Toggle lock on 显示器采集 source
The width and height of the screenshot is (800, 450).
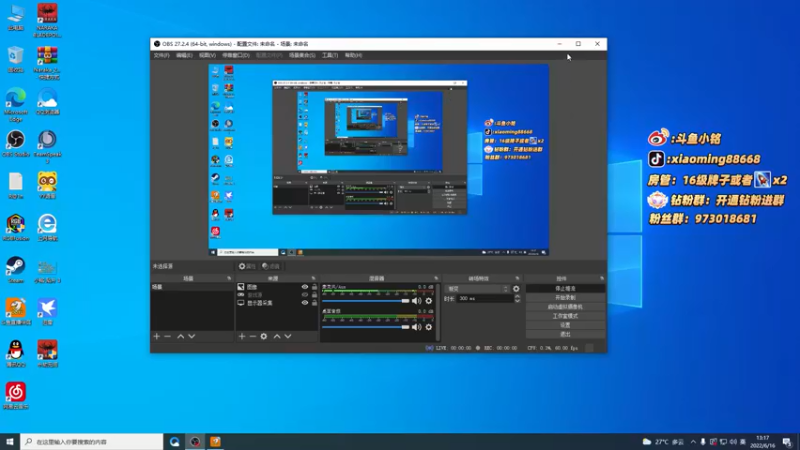tap(314, 303)
